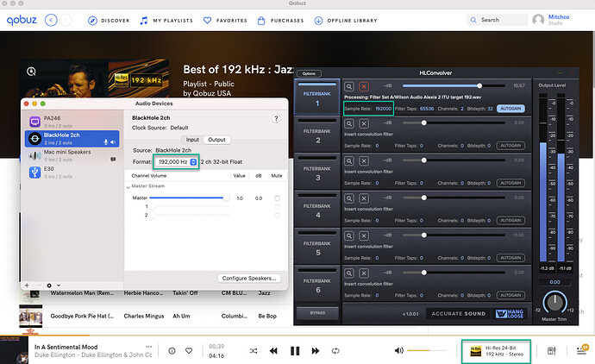Select Mac mini Speakers device
Screen dimensions: 595x364
pyautogui.click(x=72, y=155)
